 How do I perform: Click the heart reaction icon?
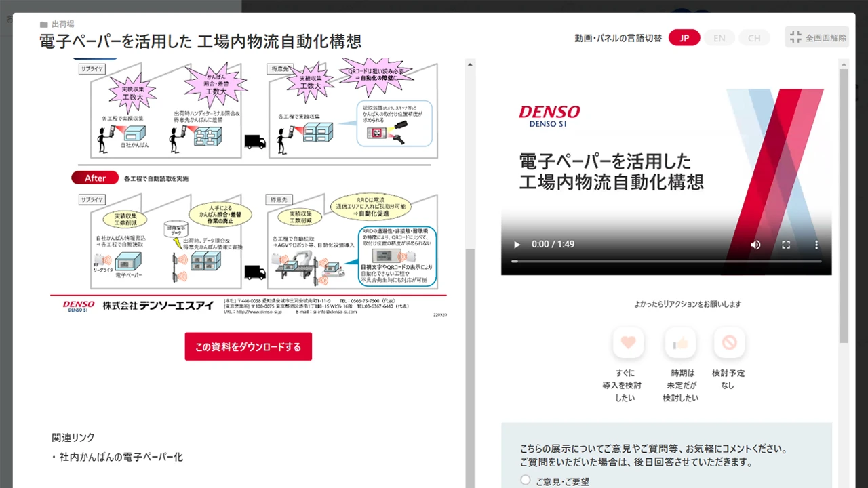[629, 343]
